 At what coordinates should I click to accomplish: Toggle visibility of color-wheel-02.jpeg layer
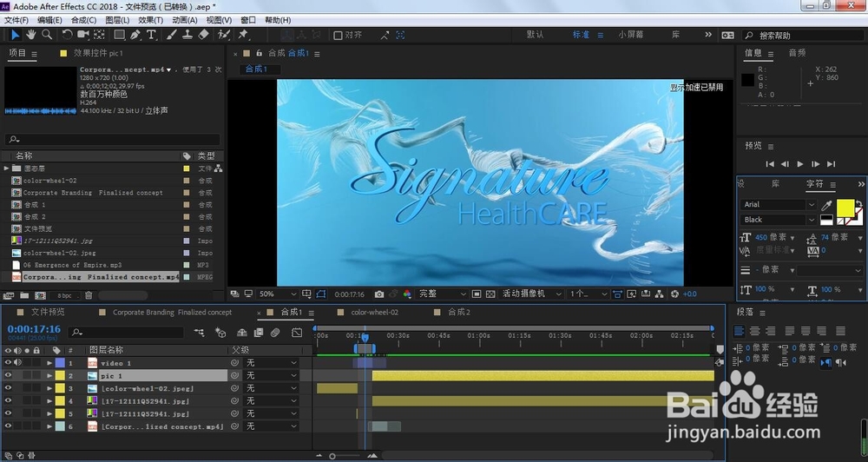pos(8,388)
